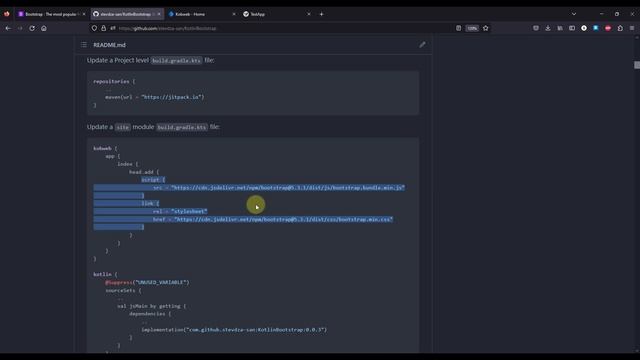Click the highlighted 'link {' line
This screenshot has height=360, width=640.
pyautogui.click(x=150, y=203)
